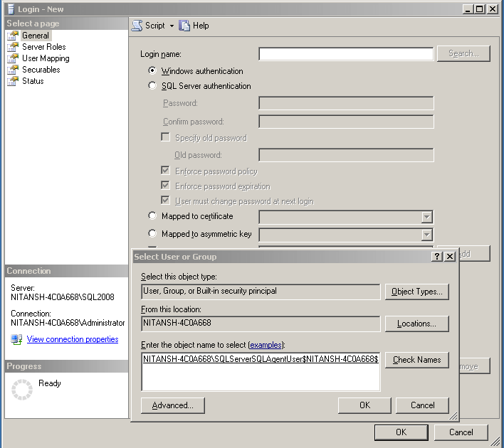Select the Windows authentication radio button

coord(152,71)
